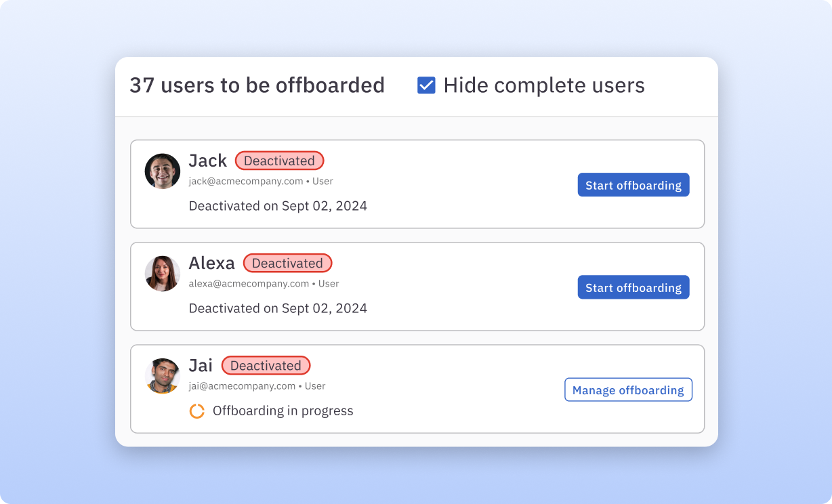832x504 pixels.
Task: Click the orange offboarding progress spinner
Action: tap(197, 411)
